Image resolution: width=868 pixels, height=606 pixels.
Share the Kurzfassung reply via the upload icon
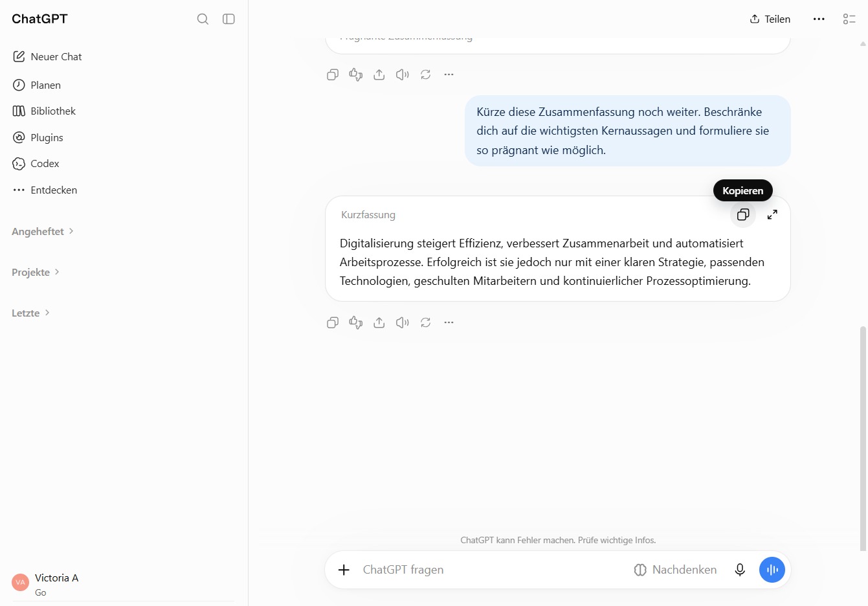click(x=379, y=322)
